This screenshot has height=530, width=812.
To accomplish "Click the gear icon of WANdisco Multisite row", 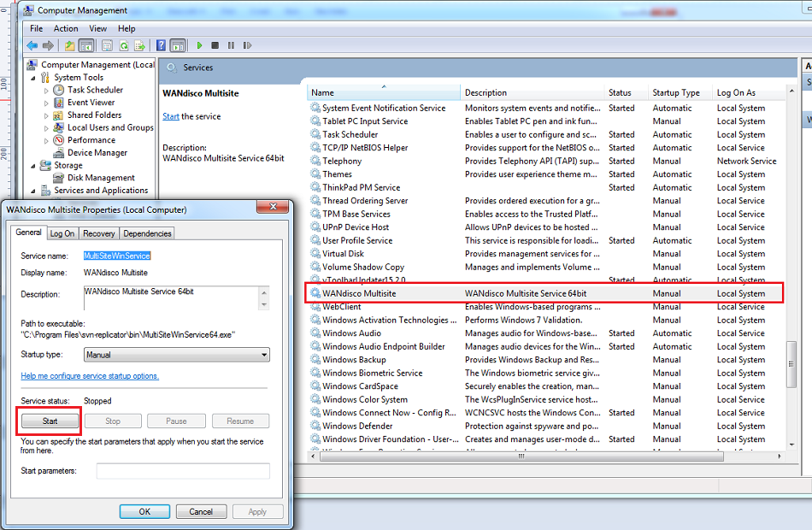I will tap(315, 293).
